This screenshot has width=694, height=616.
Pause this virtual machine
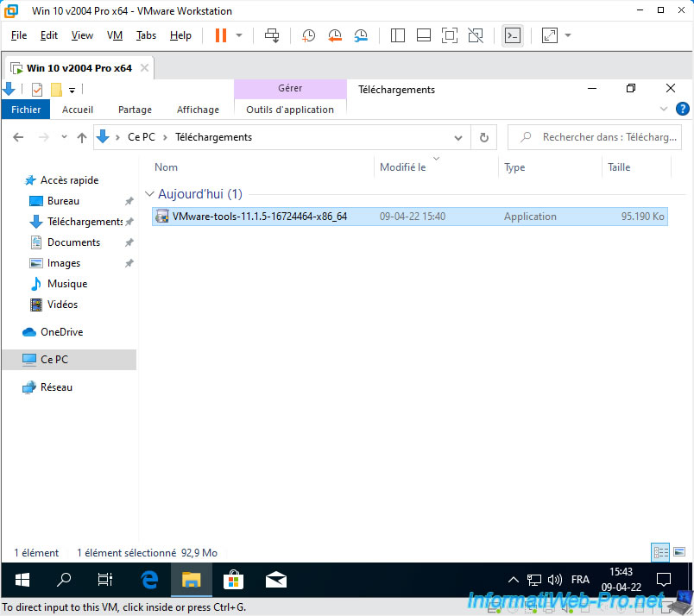pos(221,35)
